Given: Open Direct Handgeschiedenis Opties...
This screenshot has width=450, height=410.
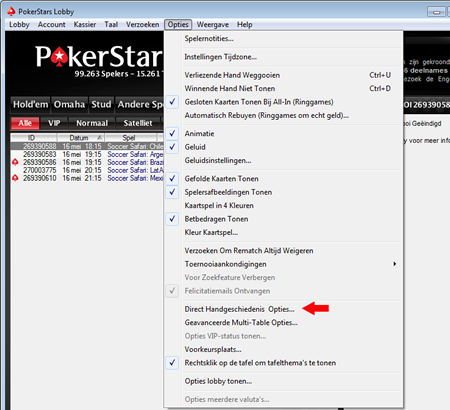Looking at the screenshot, I should [x=283, y=309].
